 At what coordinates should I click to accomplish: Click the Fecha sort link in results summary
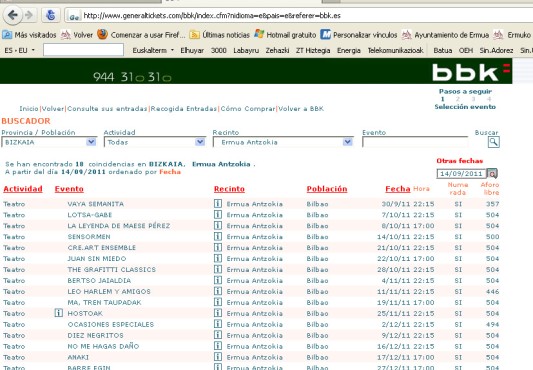170,172
